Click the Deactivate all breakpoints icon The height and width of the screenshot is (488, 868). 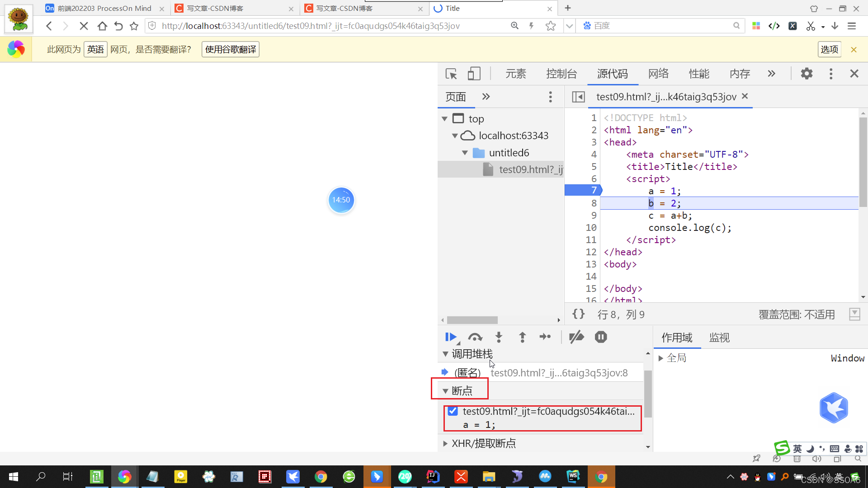(x=576, y=337)
